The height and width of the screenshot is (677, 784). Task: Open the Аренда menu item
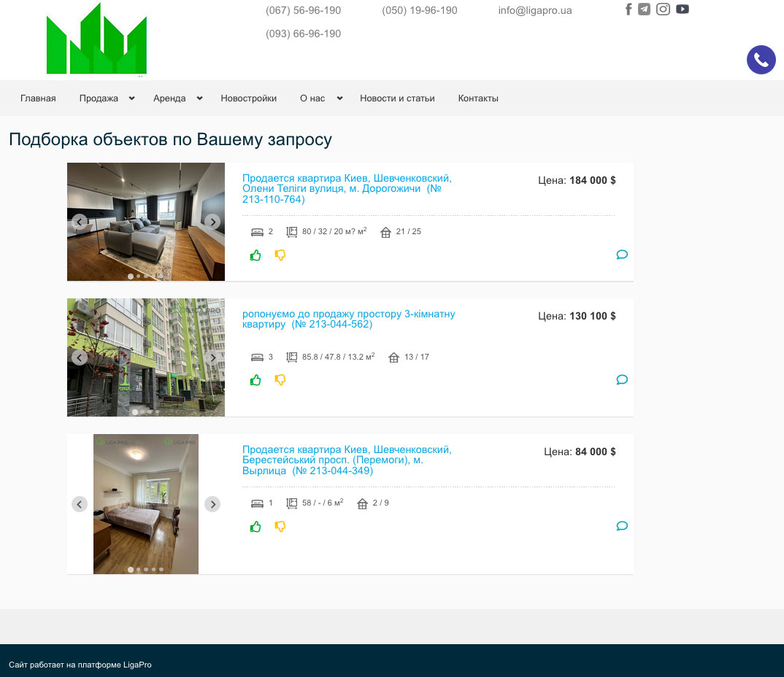[x=169, y=98]
